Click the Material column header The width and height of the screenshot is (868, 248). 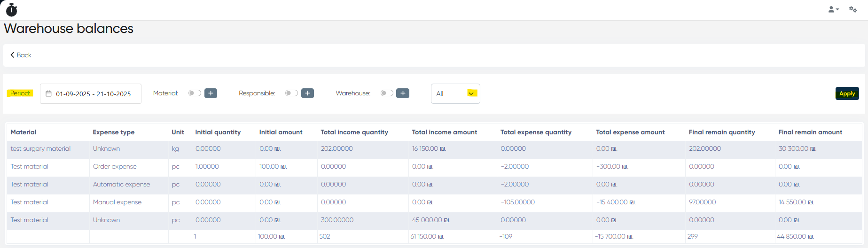[23, 132]
